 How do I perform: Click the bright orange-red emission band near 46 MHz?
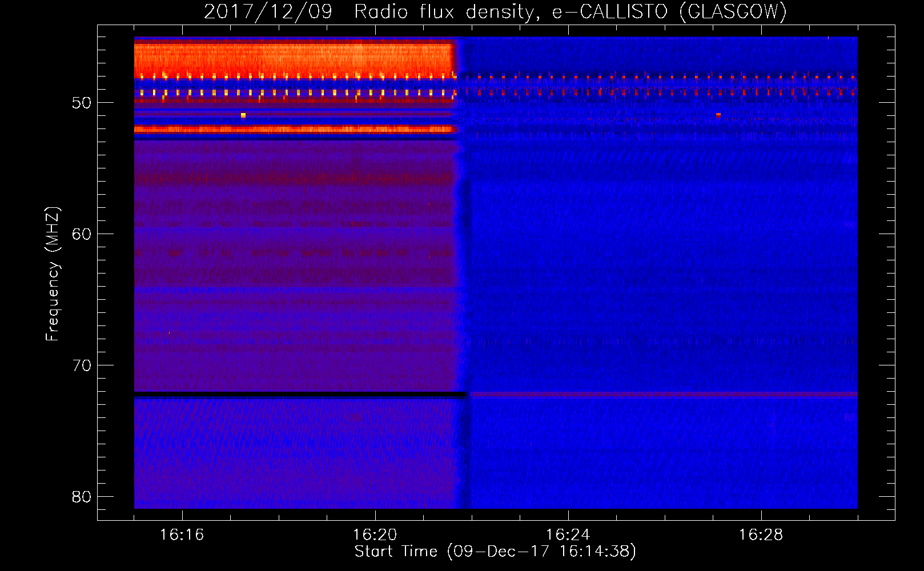(x=294, y=60)
